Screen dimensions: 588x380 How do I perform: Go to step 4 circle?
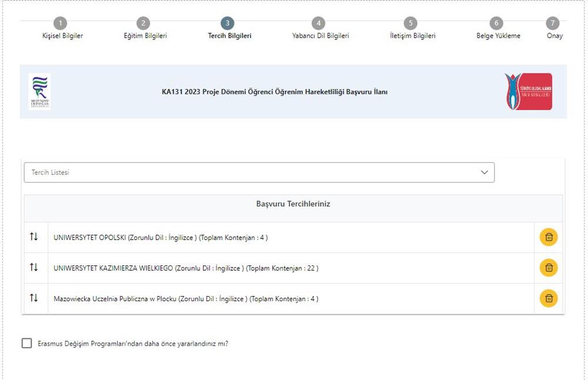pyautogui.click(x=318, y=23)
